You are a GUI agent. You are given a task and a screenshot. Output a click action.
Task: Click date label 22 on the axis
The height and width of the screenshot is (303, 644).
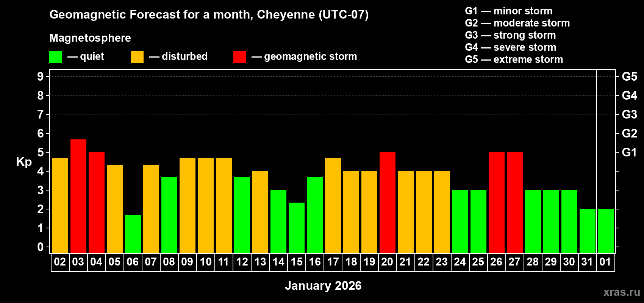(x=424, y=262)
